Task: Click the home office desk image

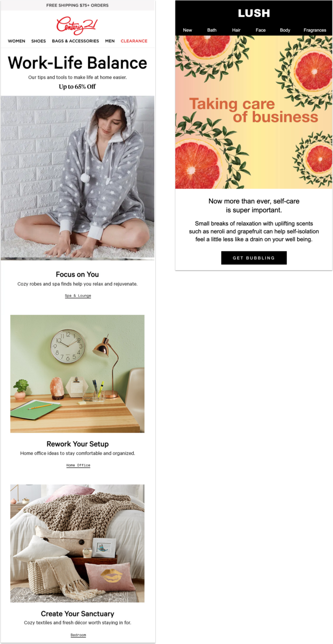Action: [77, 374]
